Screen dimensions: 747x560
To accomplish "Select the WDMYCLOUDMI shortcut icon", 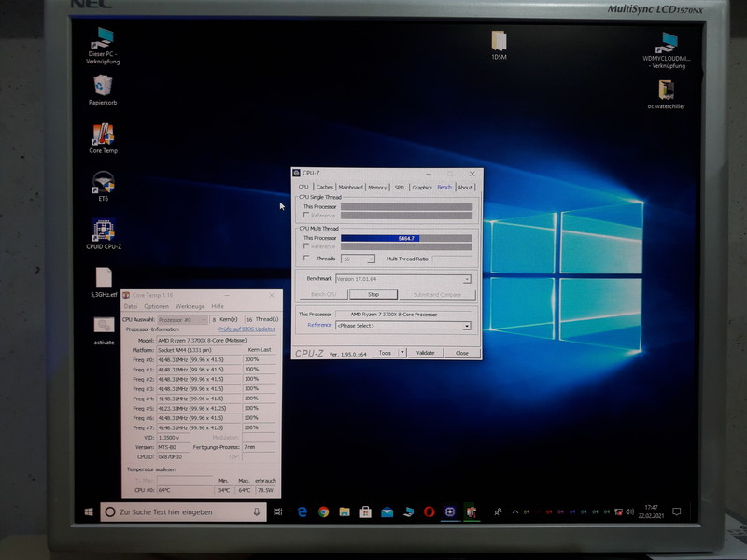I will coord(667,50).
